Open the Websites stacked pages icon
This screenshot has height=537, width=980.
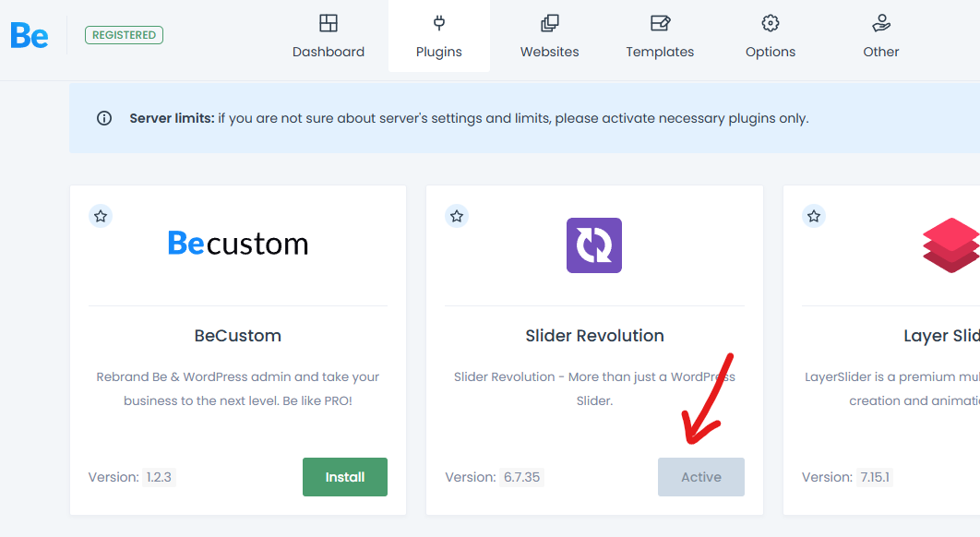click(x=549, y=23)
